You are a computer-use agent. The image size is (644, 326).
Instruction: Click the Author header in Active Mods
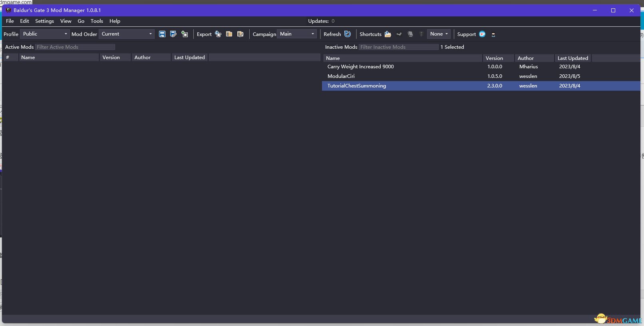pyautogui.click(x=143, y=58)
